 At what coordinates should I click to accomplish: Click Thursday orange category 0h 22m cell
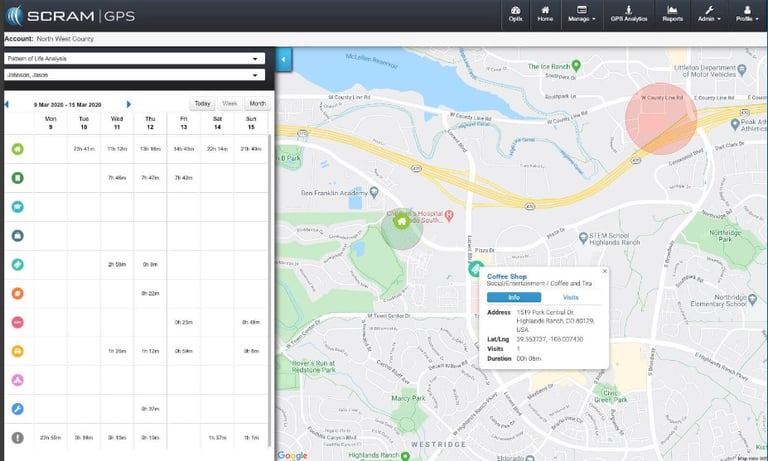(150, 293)
